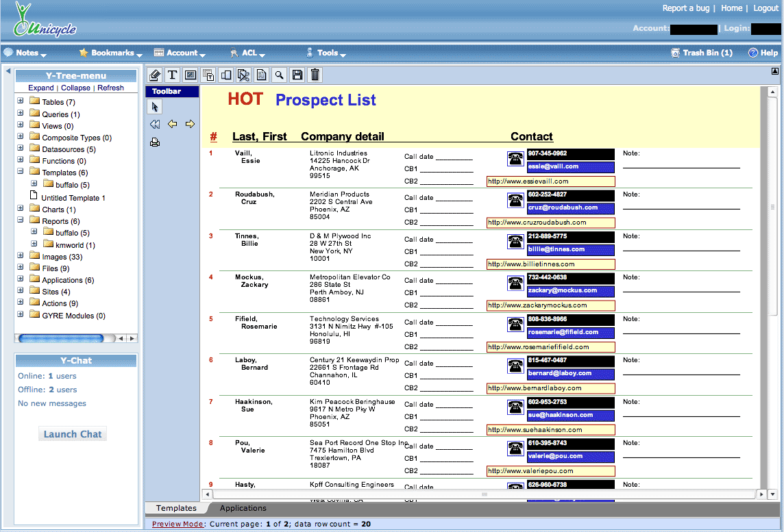Open the Tools dropdown menu
Screen dimensions: 784x532
tap(328, 53)
